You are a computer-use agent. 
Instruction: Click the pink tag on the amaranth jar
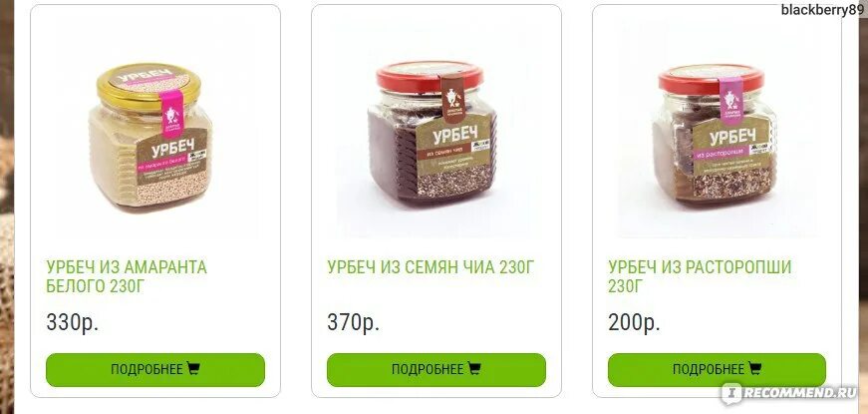[172, 113]
